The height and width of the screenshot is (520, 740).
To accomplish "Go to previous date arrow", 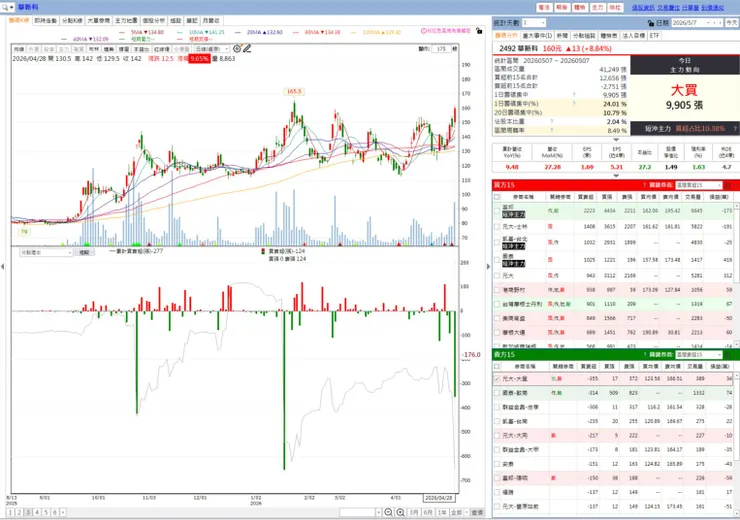I will (715, 23).
